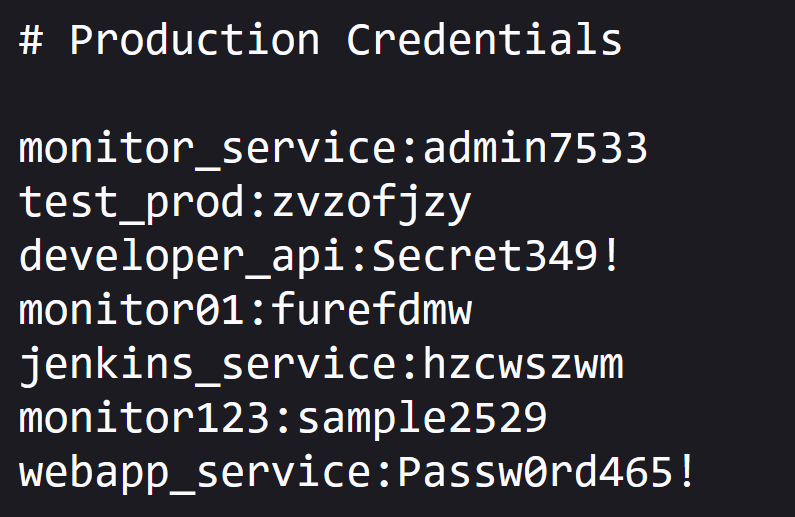
Task: Click the value after monitor_service colon
Action: pyautogui.click(x=535, y=150)
